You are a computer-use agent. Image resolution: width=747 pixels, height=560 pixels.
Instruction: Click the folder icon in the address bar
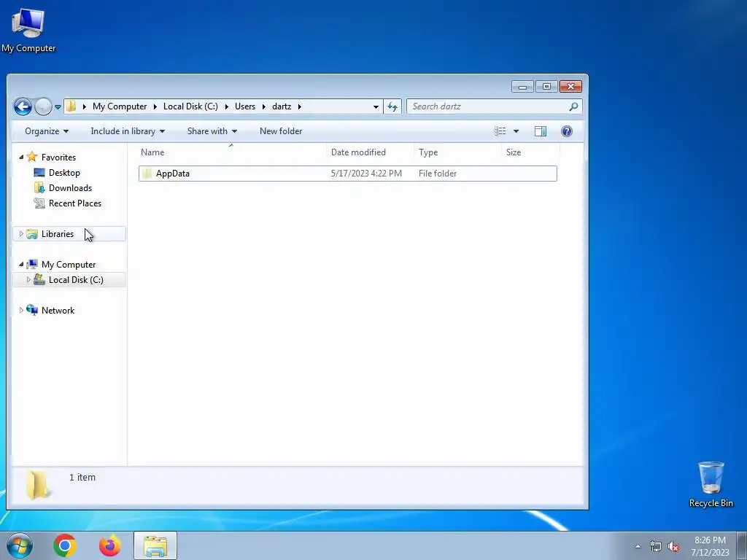tap(71, 106)
